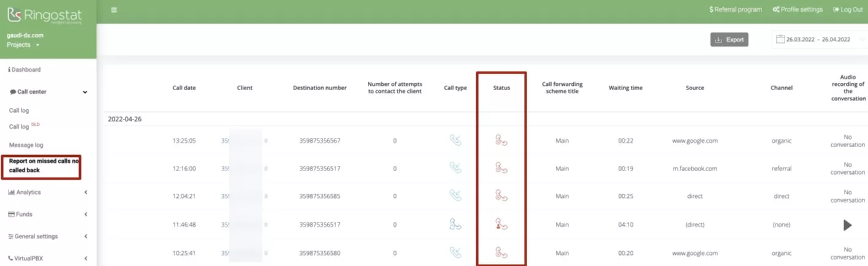The height and width of the screenshot is (266, 868).
Task: Open the Call log OLD page
Action: coord(24,127)
